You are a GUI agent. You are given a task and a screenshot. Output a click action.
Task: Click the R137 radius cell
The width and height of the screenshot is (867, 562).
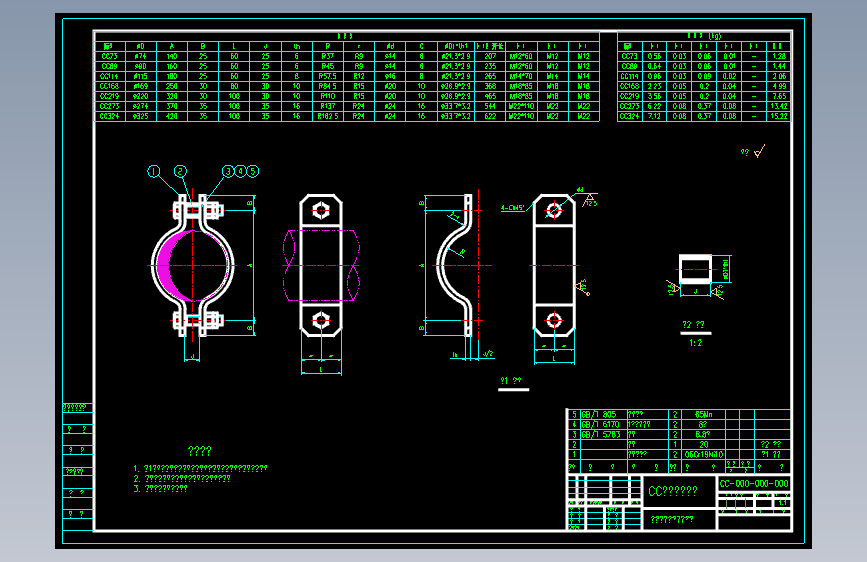point(327,106)
